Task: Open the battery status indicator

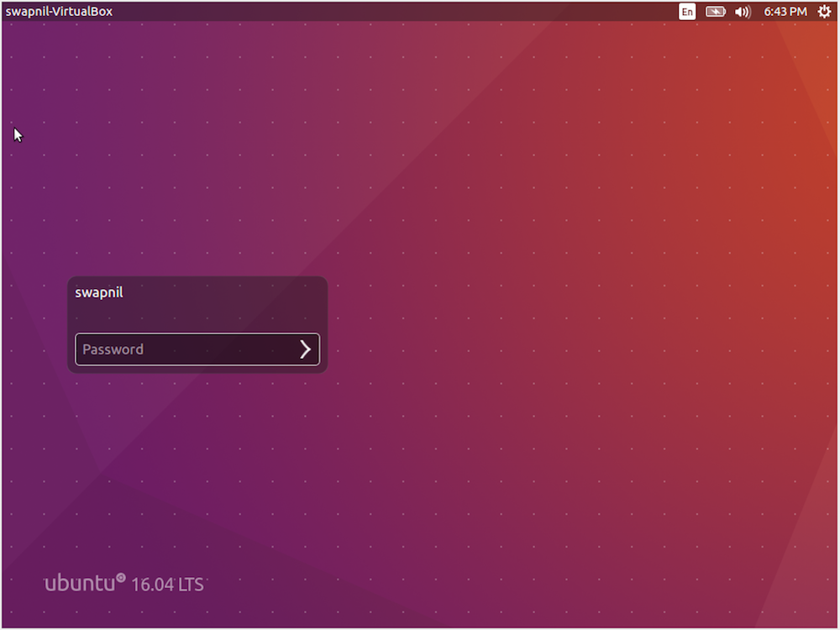Action: [x=715, y=11]
